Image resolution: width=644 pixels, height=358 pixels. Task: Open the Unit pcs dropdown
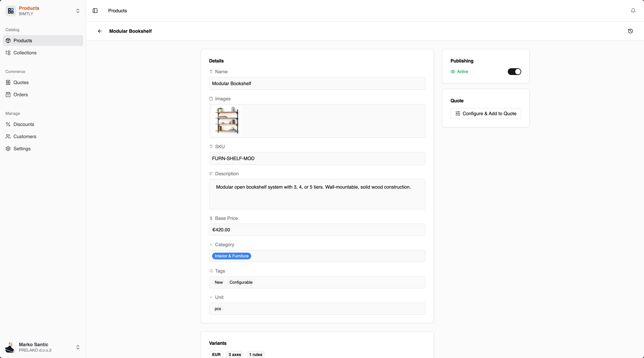pos(317,308)
